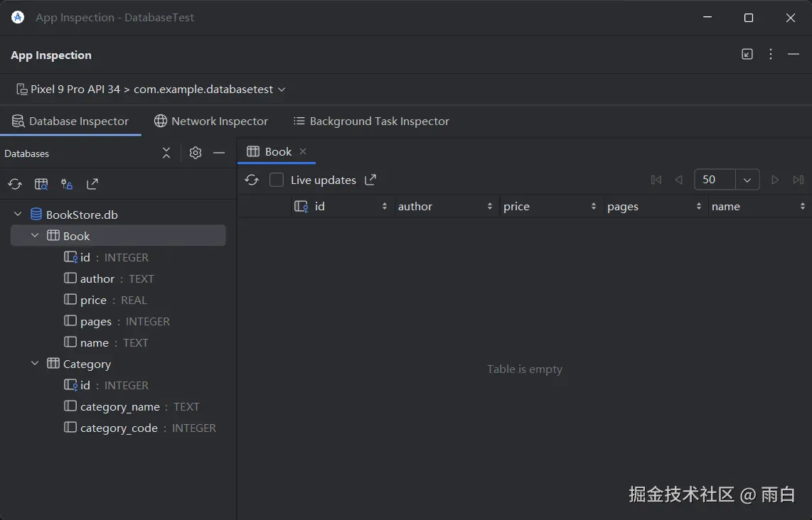Hide the Databases panel with minus icon
Image resolution: width=812 pixels, height=520 pixels.
click(x=219, y=153)
